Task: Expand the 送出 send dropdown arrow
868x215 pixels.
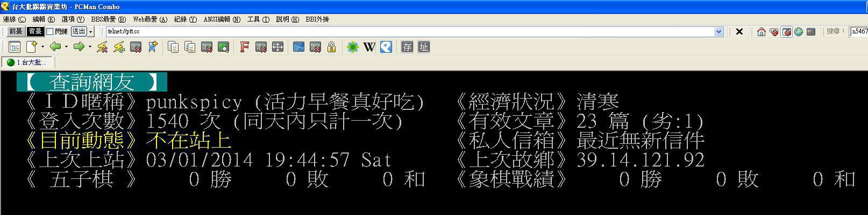Action: [x=91, y=32]
